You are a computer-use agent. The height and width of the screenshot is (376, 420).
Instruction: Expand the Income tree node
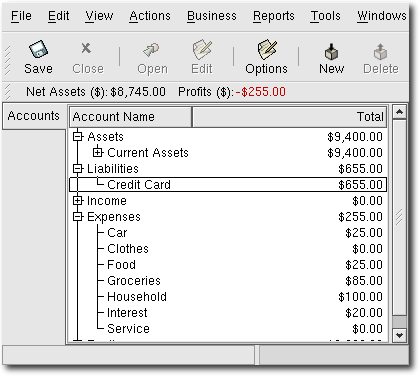pyautogui.click(x=77, y=201)
